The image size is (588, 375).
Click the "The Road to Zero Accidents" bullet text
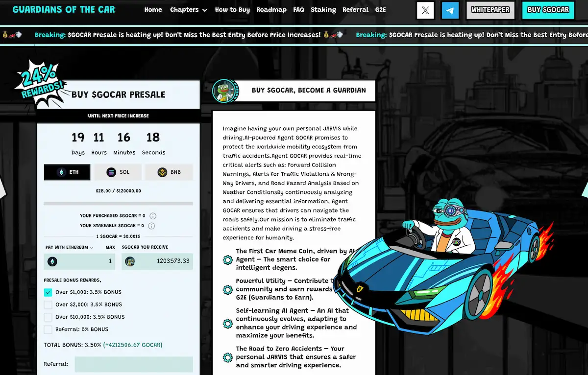(x=297, y=357)
